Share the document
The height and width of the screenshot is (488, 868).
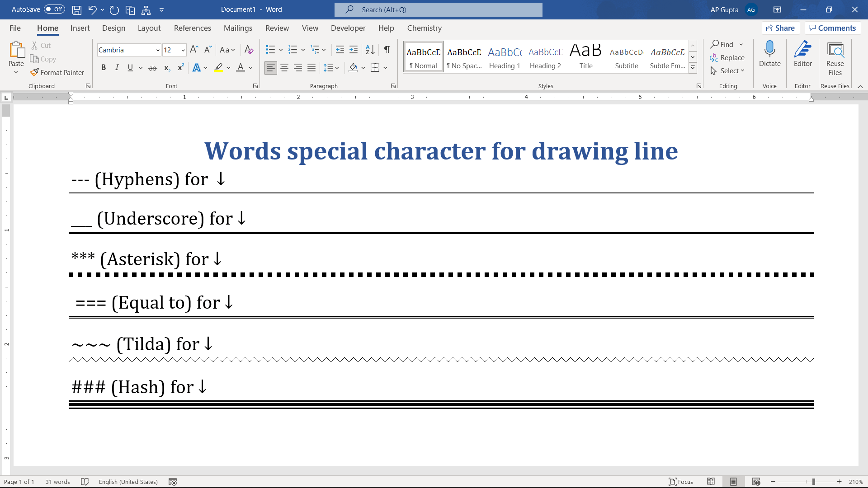[781, 28]
